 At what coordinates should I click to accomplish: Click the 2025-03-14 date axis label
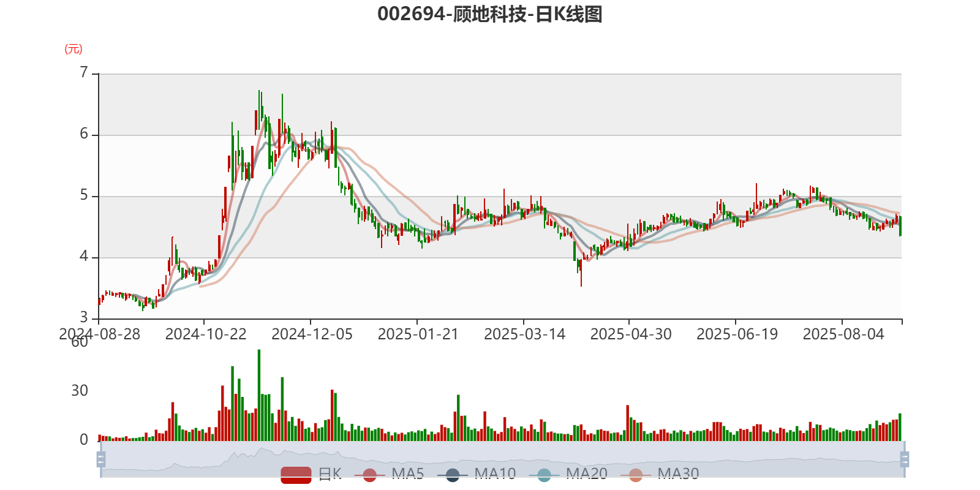[524, 334]
